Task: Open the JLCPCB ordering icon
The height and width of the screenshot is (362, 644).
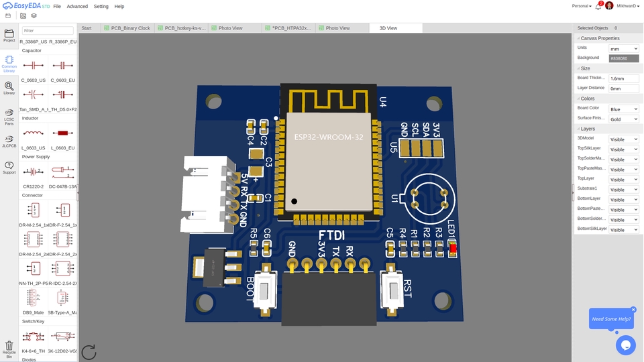Action: click(9, 141)
